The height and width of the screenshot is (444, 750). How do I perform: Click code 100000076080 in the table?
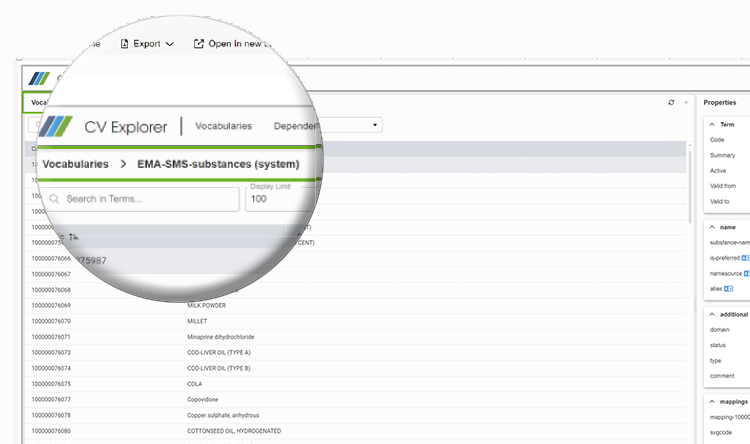tap(51, 431)
